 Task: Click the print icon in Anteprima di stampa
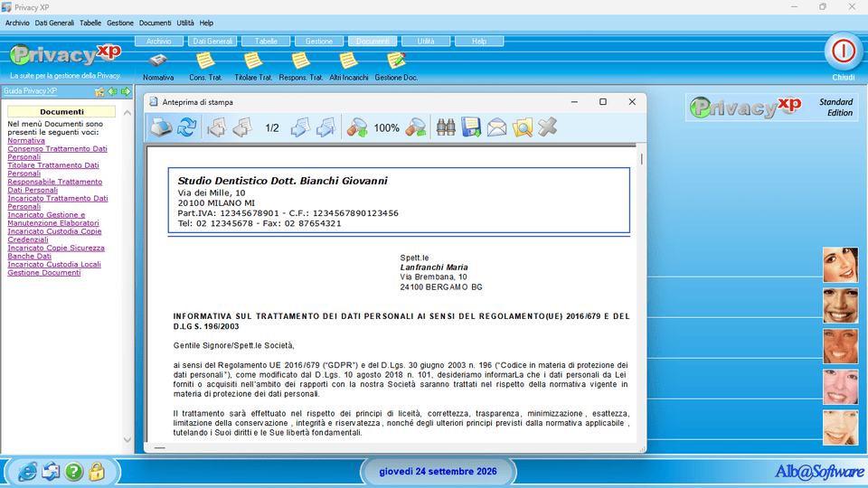click(x=161, y=127)
